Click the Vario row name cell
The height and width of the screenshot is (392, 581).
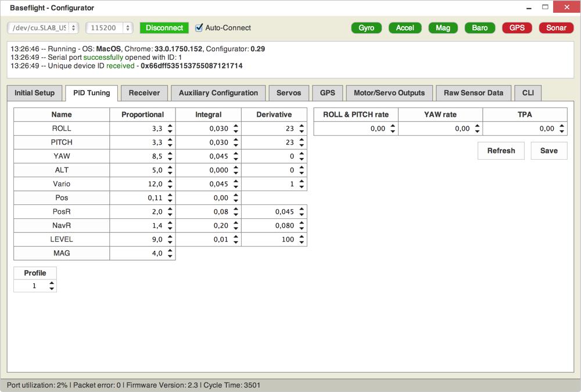point(62,184)
